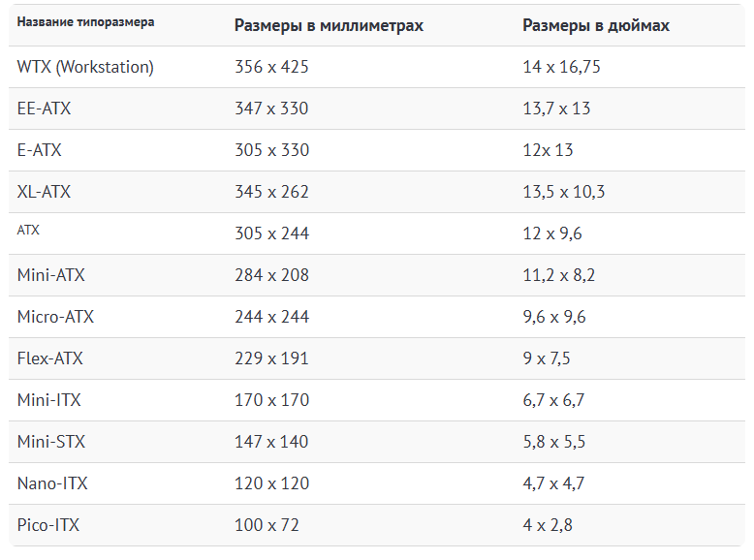Click the XL-ATX row label

pyautogui.click(x=44, y=192)
